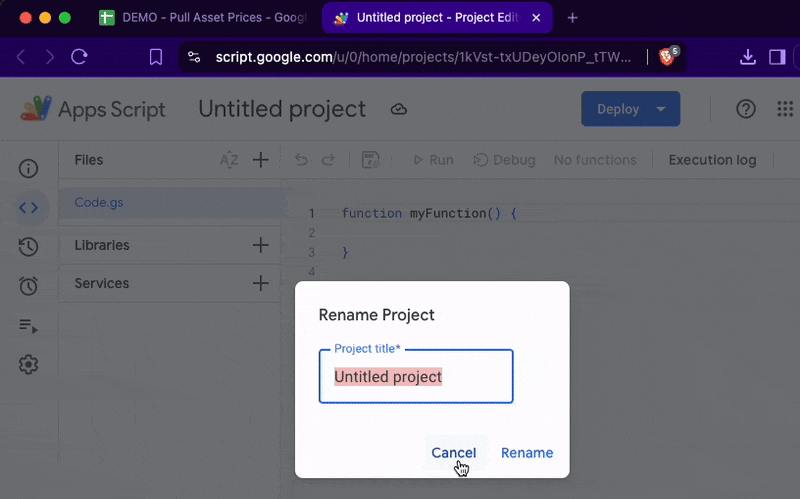800x499 pixels.
Task: Click the Redo toolbar icon
Action: click(x=328, y=160)
